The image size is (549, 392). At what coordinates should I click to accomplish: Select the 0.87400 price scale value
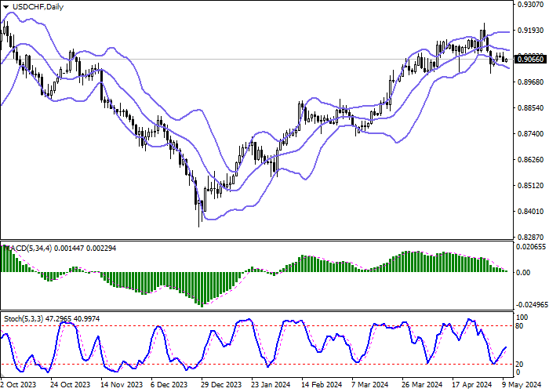click(531, 134)
